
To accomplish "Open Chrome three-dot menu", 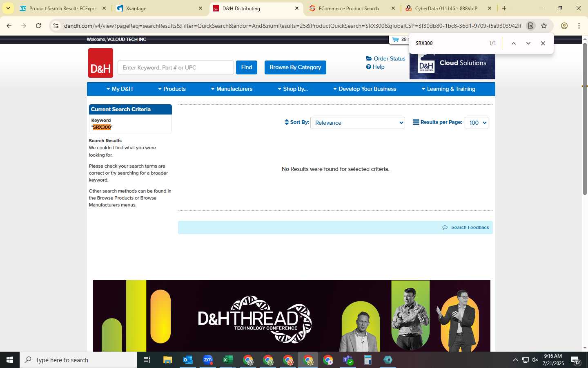I will coord(579,26).
